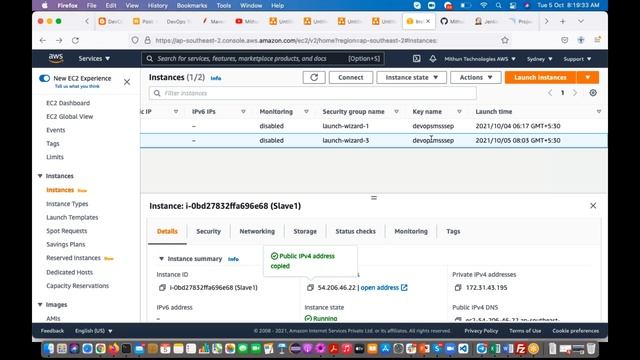
Task: Open the Firefox History menu
Action: (x=158, y=5)
